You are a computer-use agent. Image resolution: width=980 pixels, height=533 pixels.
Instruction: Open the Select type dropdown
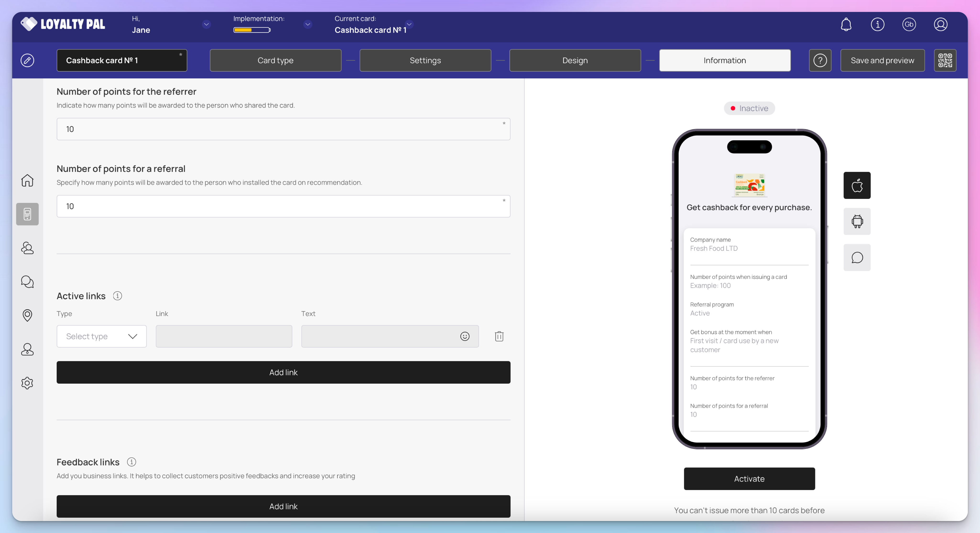click(x=102, y=336)
